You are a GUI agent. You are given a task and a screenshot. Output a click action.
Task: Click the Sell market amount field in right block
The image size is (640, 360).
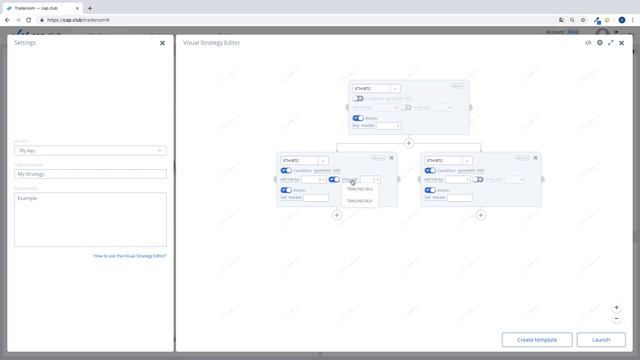click(460, 198)
